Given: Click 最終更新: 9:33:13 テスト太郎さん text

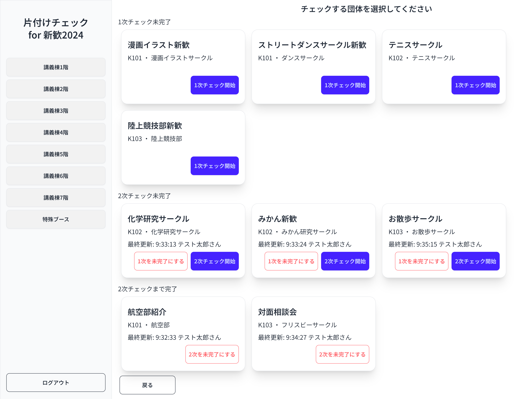Looking at the screenshot, I should coord(174,244).
